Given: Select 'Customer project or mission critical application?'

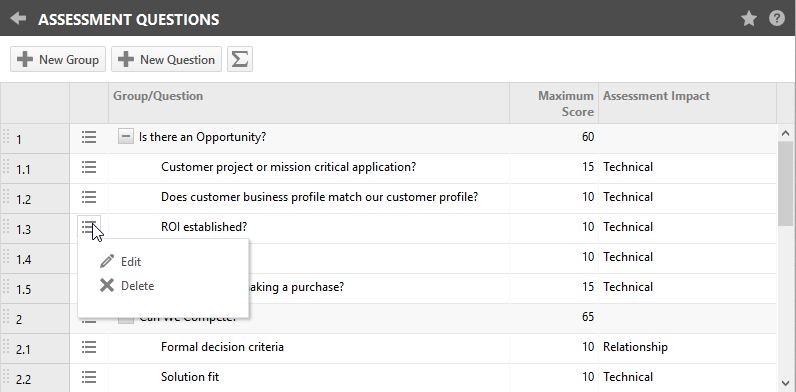Looking at the screenshot, I should pyautogui.click(x=288, y=167).
